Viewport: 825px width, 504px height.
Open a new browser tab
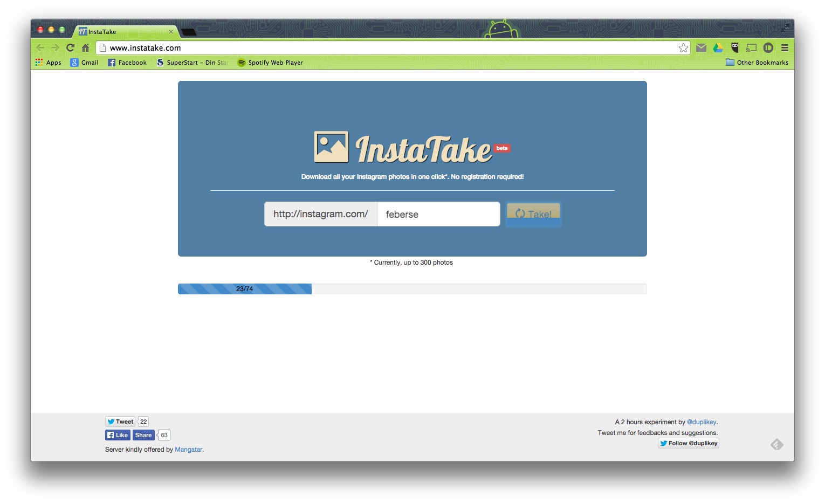pyautogui.click(x=188, y=32)
